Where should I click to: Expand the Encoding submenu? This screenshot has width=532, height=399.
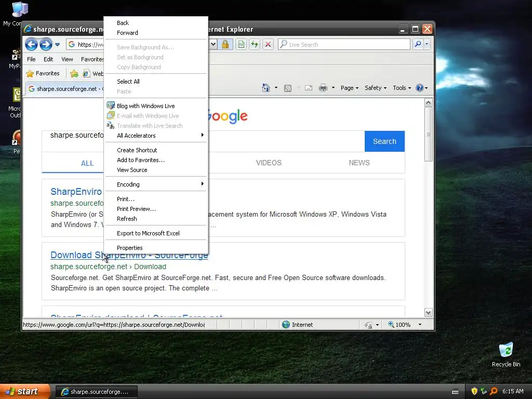[156, 184]
